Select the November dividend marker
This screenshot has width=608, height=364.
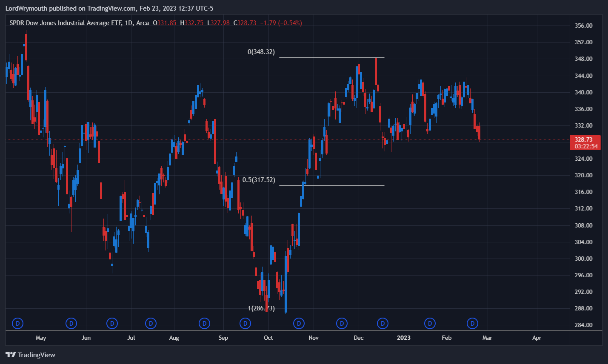(x=342, y=324)
